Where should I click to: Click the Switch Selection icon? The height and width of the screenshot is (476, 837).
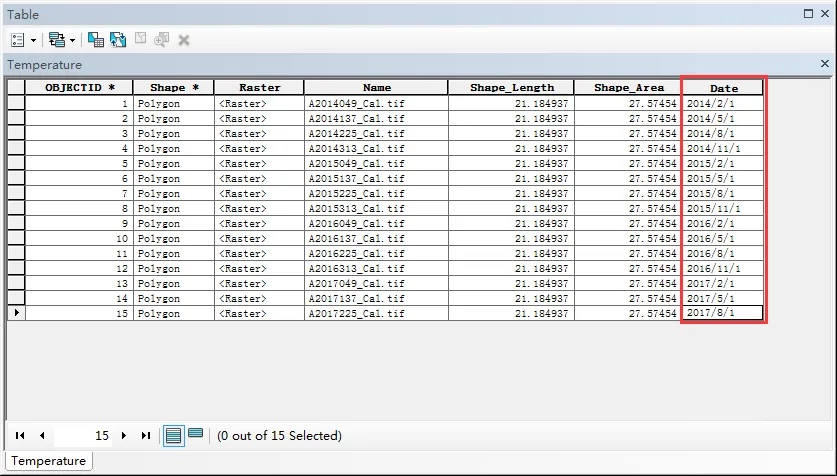pyautogui.click(x=118, y=40)
